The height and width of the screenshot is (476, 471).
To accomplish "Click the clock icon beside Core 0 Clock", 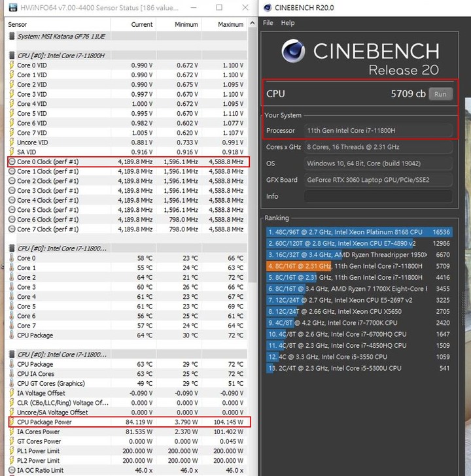I will coord(12,161).
